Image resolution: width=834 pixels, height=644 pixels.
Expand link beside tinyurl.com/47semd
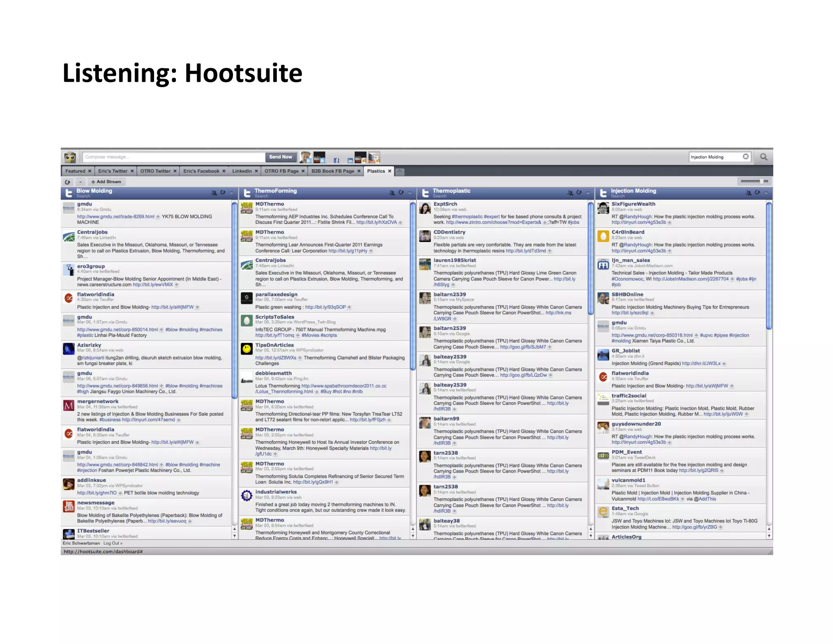point(178,420)
